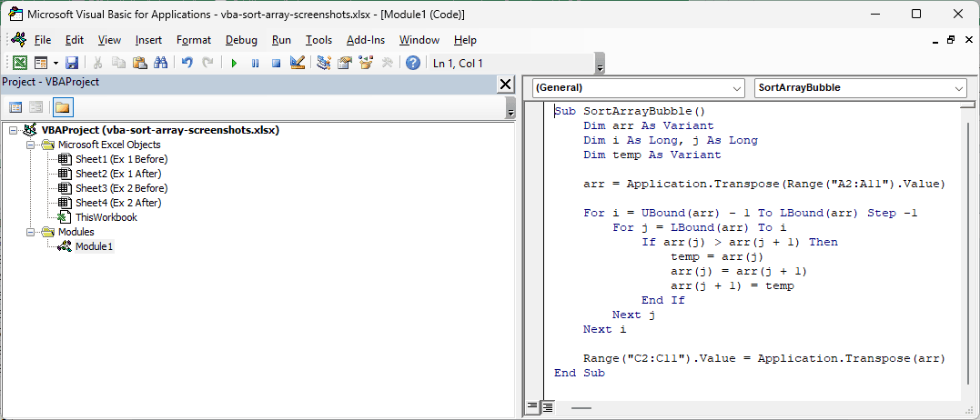Open the File menu
Viewport: 980px width, 420px height.
click(x=43, y=40)
